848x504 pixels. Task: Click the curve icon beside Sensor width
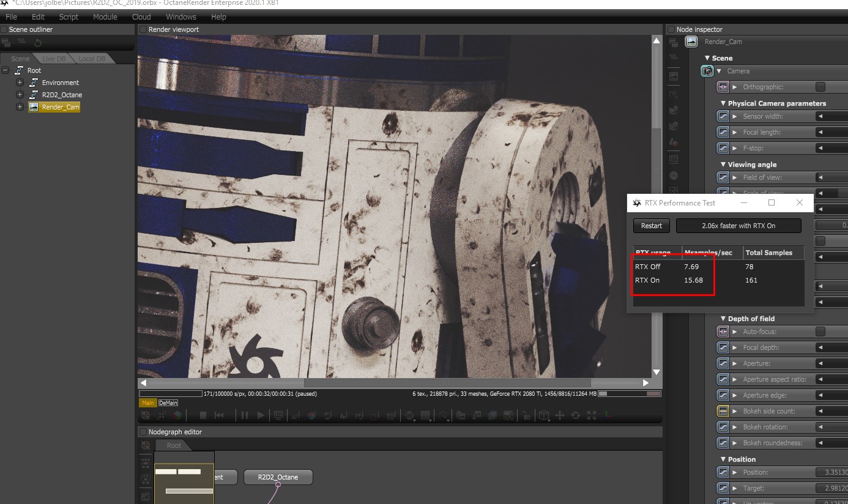(723, 116)
